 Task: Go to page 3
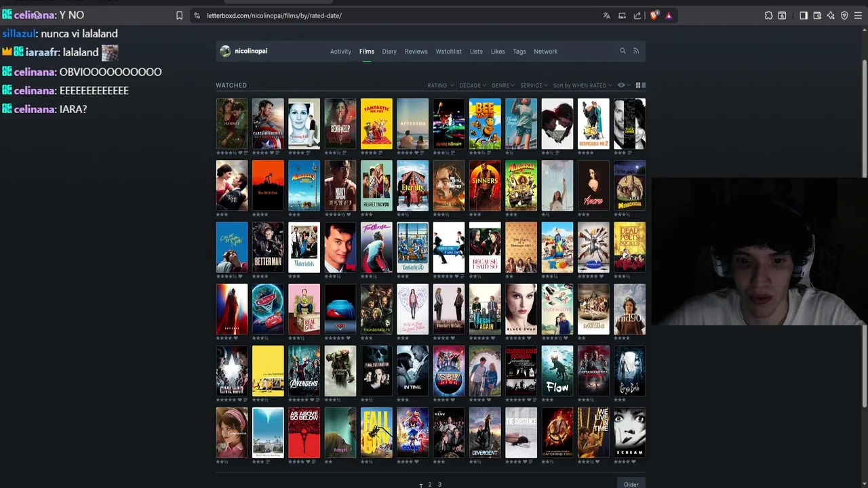point(439,485)
